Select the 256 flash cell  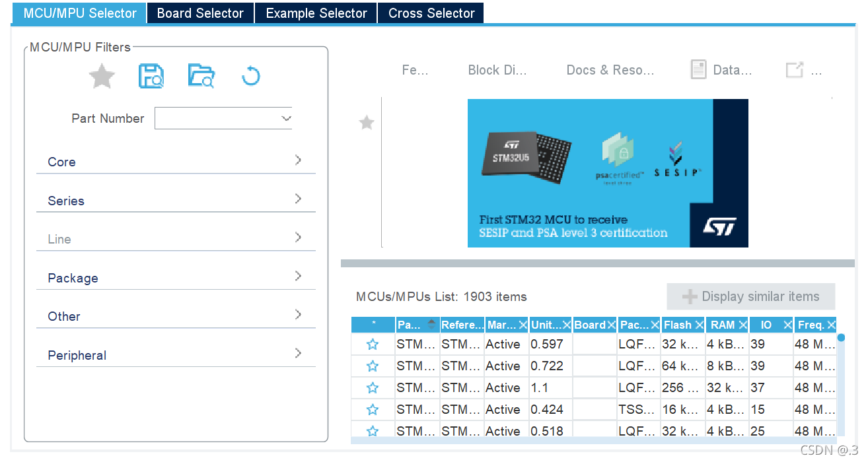[x=682, y=387]
